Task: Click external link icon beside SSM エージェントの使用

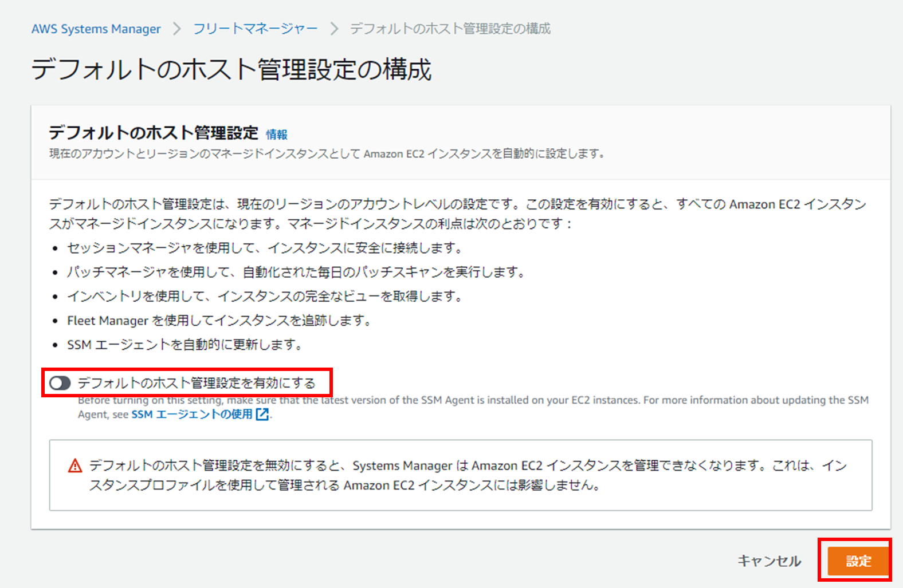Action: coord(262,415)
